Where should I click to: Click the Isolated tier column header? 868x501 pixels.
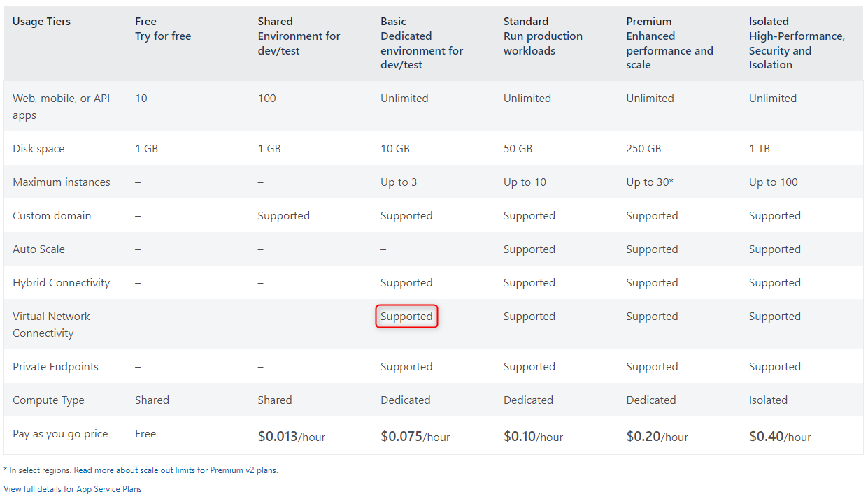coord(797,43)
